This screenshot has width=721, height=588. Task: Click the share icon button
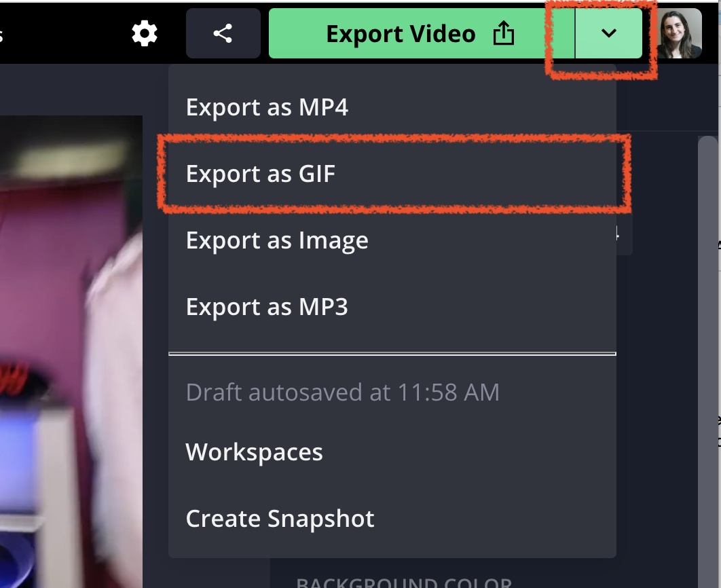coord(223,33)
